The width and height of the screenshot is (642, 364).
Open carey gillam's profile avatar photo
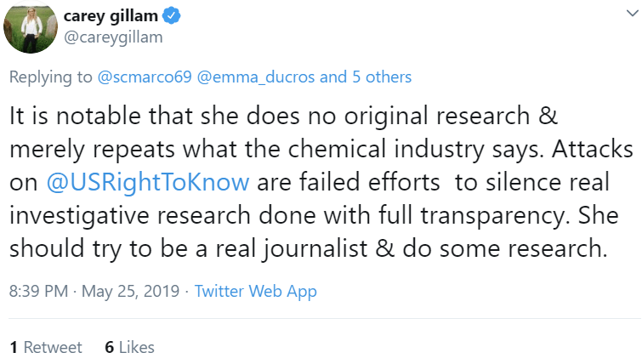click(x=31, y=26)
